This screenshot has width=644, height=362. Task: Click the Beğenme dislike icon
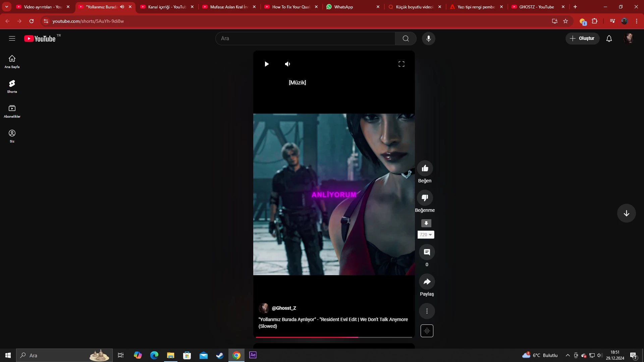425,198
